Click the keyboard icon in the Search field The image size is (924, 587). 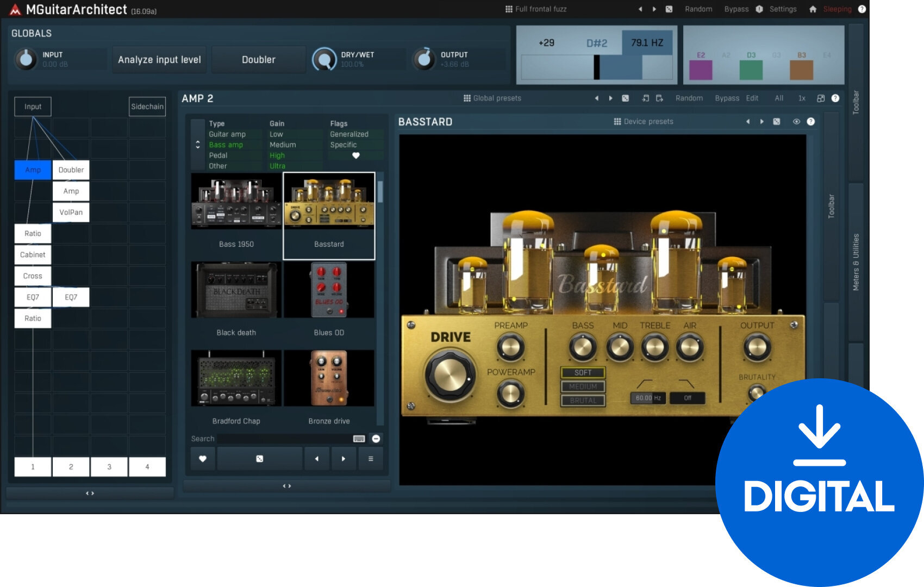pyautogui.click(x=359, y=439)
